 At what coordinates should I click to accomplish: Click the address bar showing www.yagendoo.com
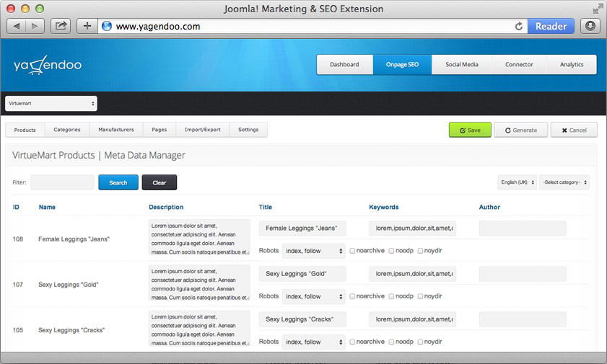coord(313,26)
